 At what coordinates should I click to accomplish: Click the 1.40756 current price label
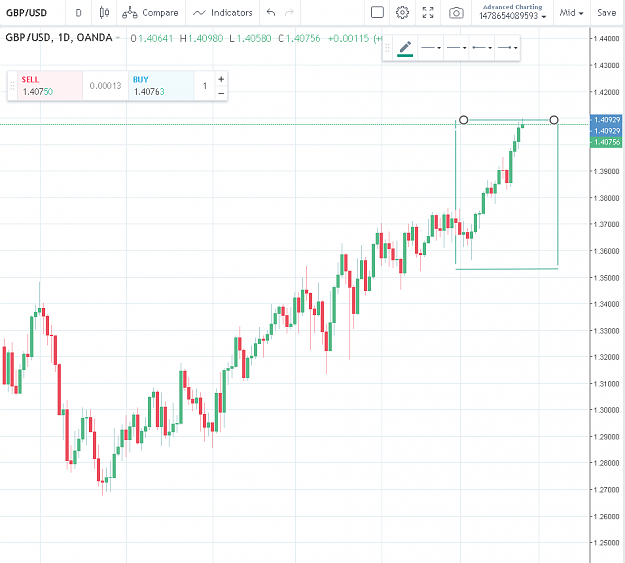(x=606, y=142)
